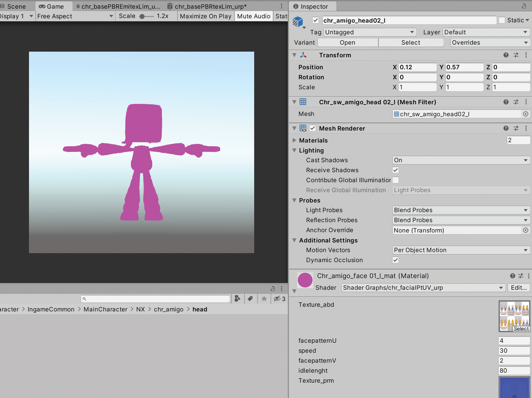Image resolution: width=532 pixels, height=398 pixels.
Task: Click Anchor Override object picker
Action: click(x=525, y=230)
